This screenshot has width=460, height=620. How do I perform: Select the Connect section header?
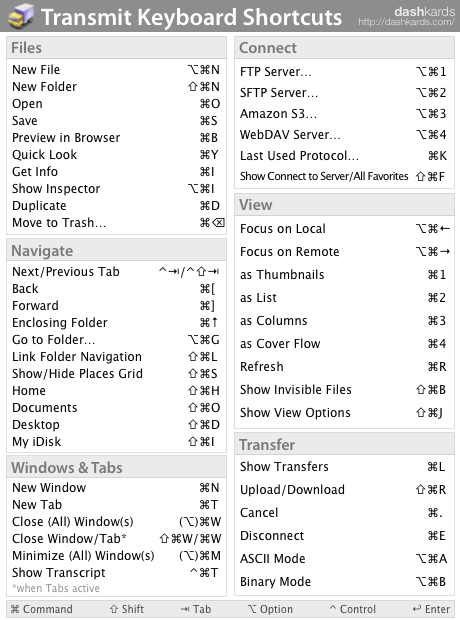click(344, 48)
